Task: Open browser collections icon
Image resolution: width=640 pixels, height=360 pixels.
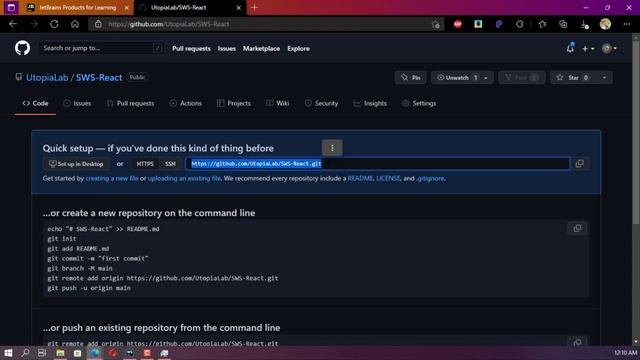Action: (563, 24)
